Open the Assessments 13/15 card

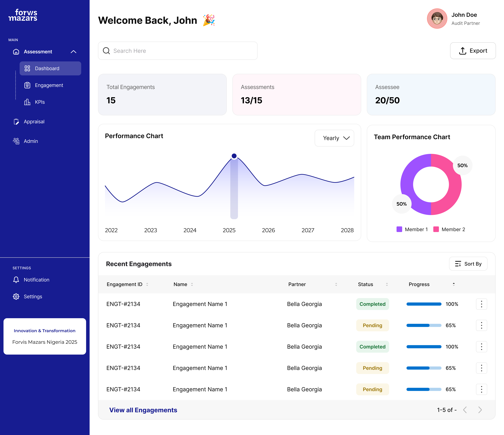(297, 95)
